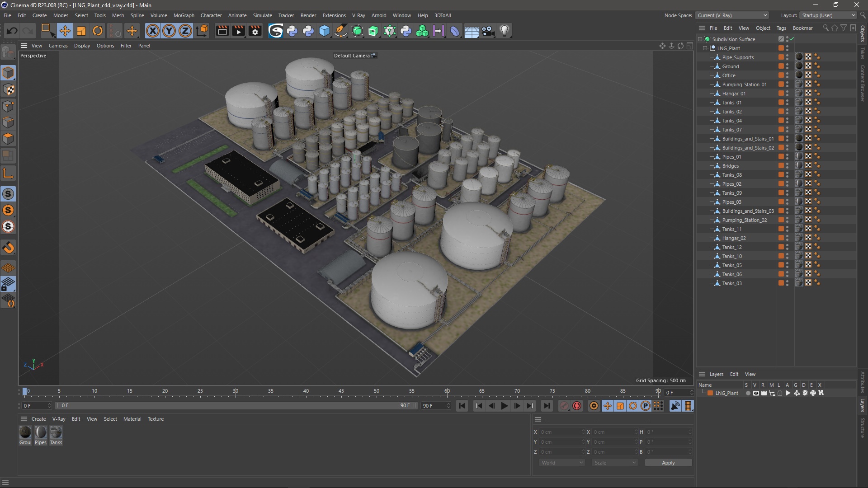Open the Layers menu in Layer Manager
Viewport: 868px width, 488px height.
(x=716, y=374)
